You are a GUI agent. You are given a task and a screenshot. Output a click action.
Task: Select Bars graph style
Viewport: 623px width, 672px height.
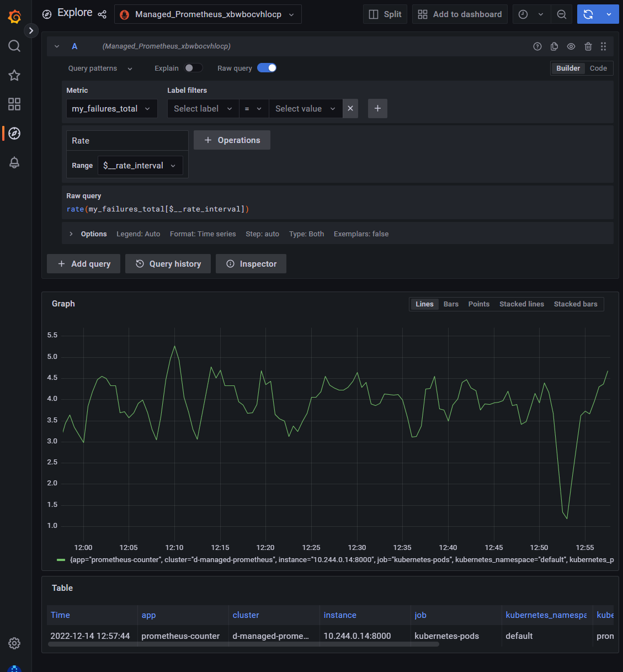tap(451, 304)
